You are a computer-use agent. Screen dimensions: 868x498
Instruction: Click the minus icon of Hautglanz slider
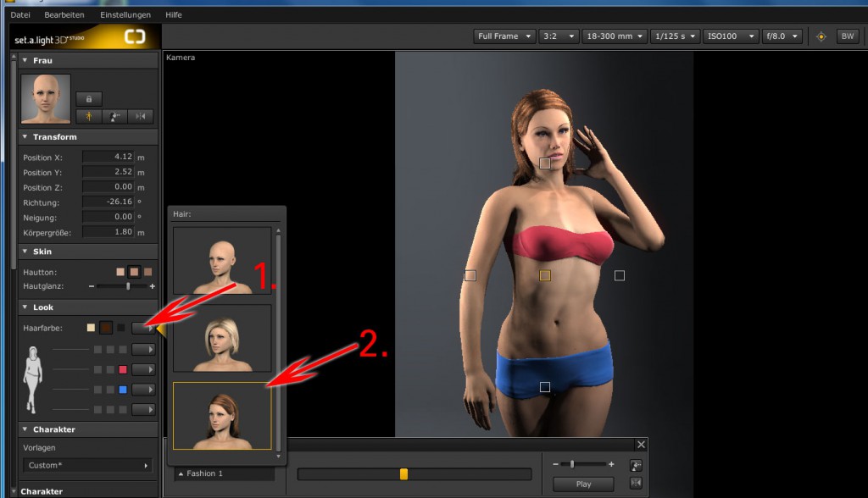coord(92,286)
